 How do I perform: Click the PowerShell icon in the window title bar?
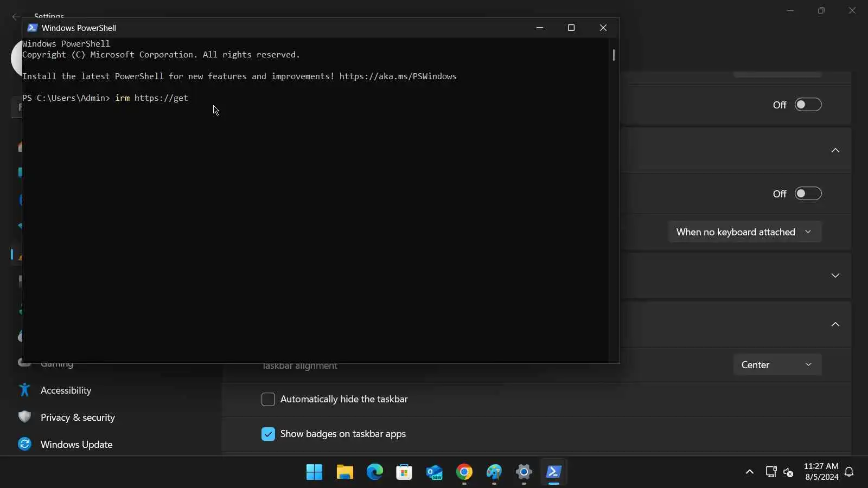[33, 28]
